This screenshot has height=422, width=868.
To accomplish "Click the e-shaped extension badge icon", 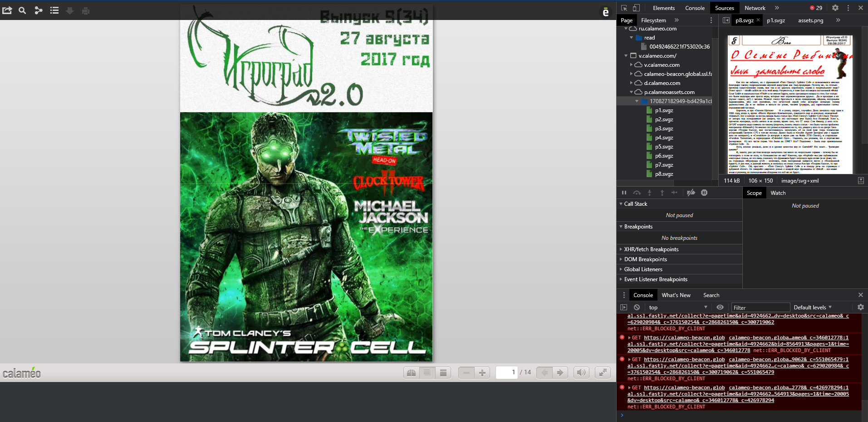I will coord(606,12).
